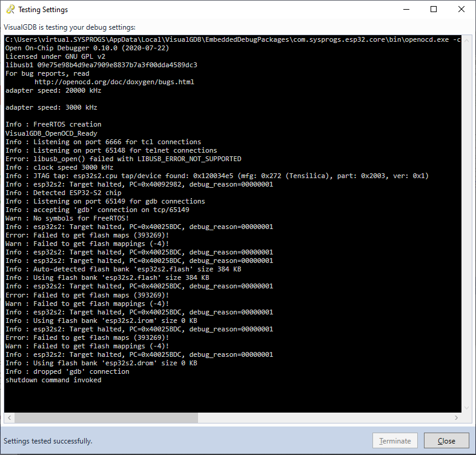Click 'Using flash bank esp32s2.irom' line

(x=101, y=320)
